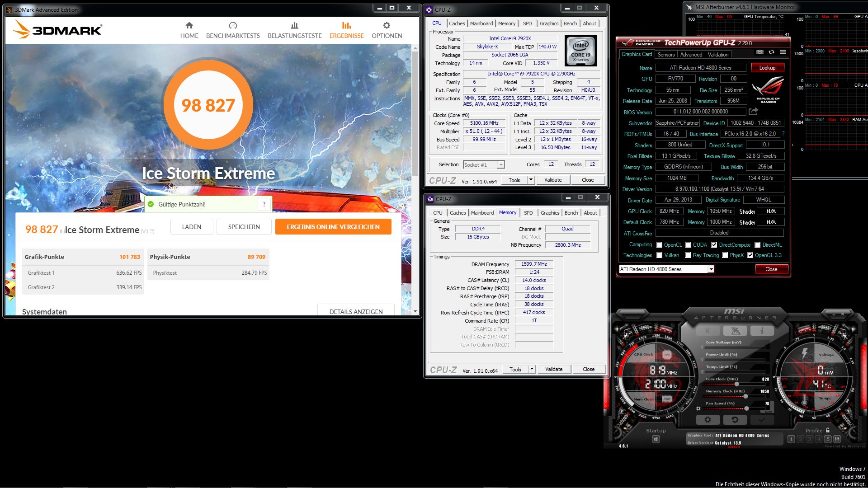Expand Tools dropdown arrow in lower CPU-Z
Screen dimensions: 868x488
532,369
